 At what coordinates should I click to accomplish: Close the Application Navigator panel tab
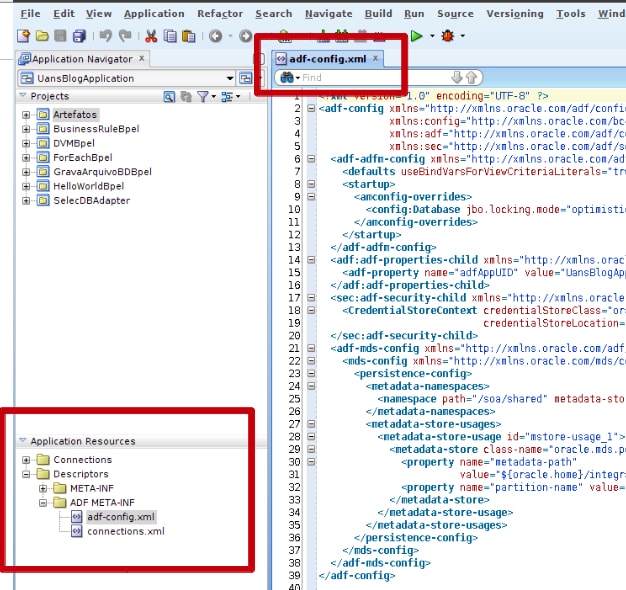[142, 58]
